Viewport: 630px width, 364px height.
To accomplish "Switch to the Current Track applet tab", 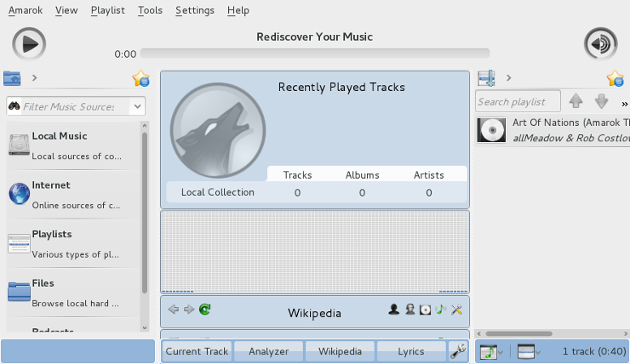I will (x=197, y=351).
